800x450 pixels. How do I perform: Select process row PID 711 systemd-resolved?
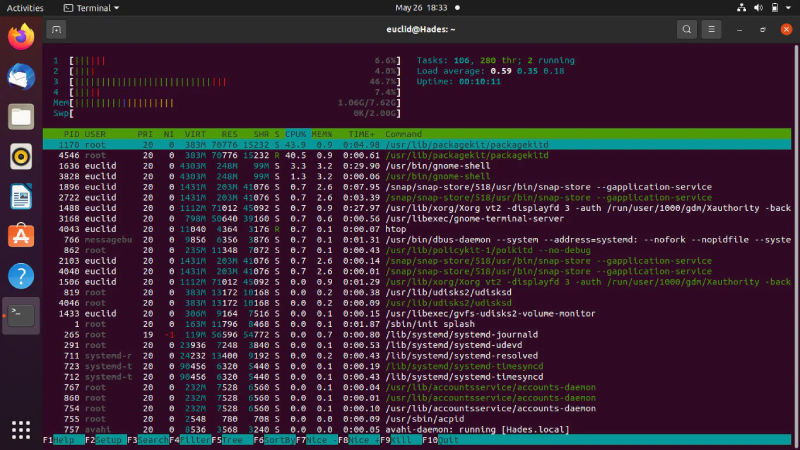point(417,356)
